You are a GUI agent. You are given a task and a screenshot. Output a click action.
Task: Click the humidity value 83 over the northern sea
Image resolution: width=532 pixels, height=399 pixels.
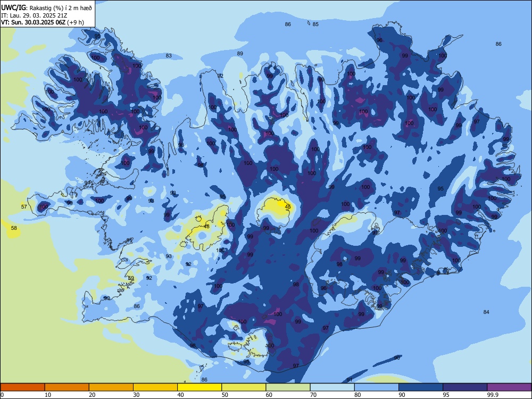(169, 56)
